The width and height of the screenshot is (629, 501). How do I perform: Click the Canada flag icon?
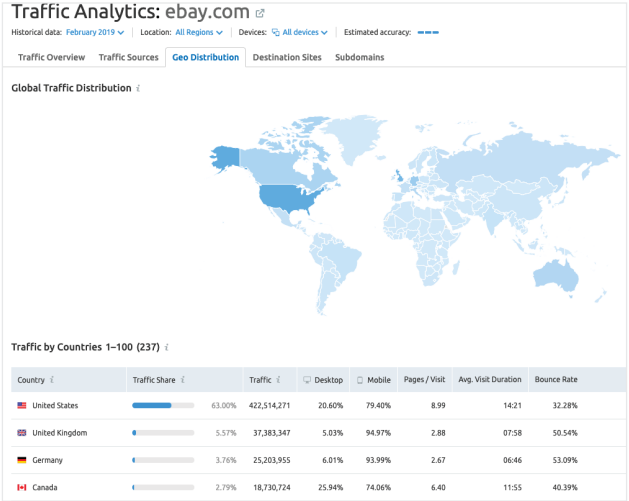(22, 487)
